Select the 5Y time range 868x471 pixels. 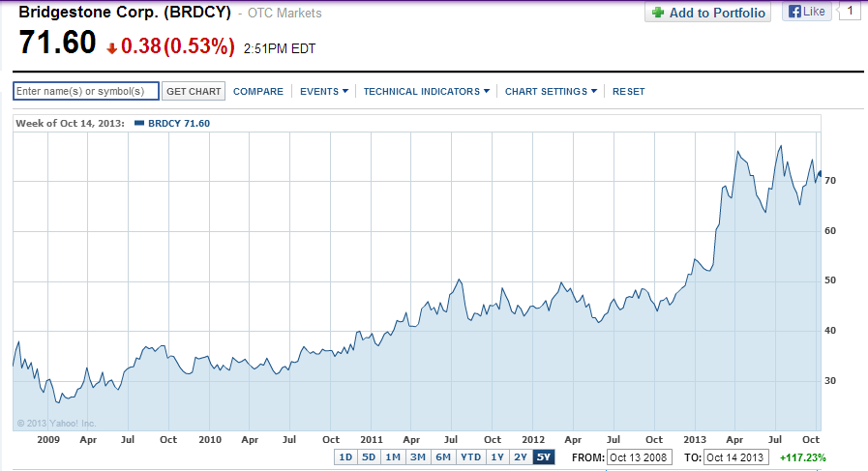click(544, 457)
